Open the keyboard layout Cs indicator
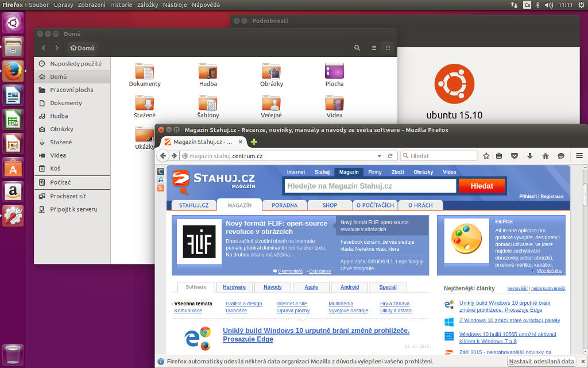 [527, 5]
